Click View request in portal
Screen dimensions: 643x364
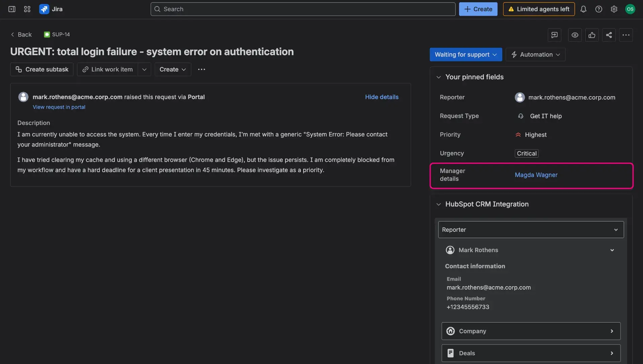pos(59,107)
